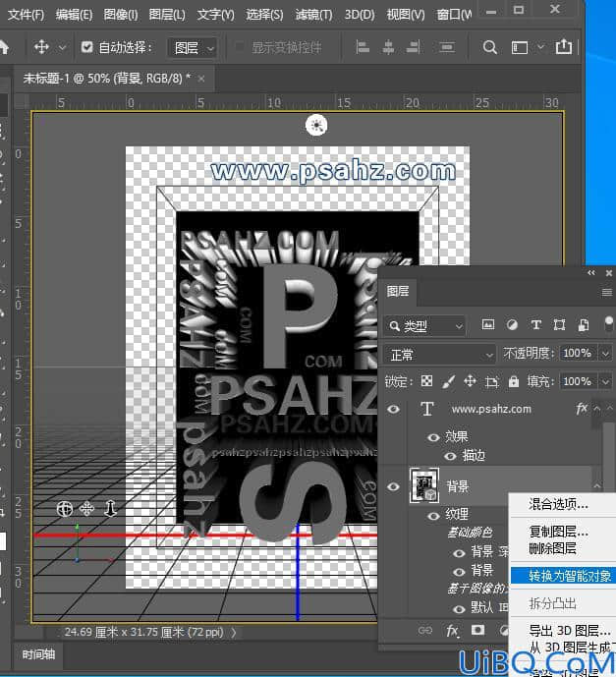
Task: Click the align horizontal centers icon
Action: (388, 46)
